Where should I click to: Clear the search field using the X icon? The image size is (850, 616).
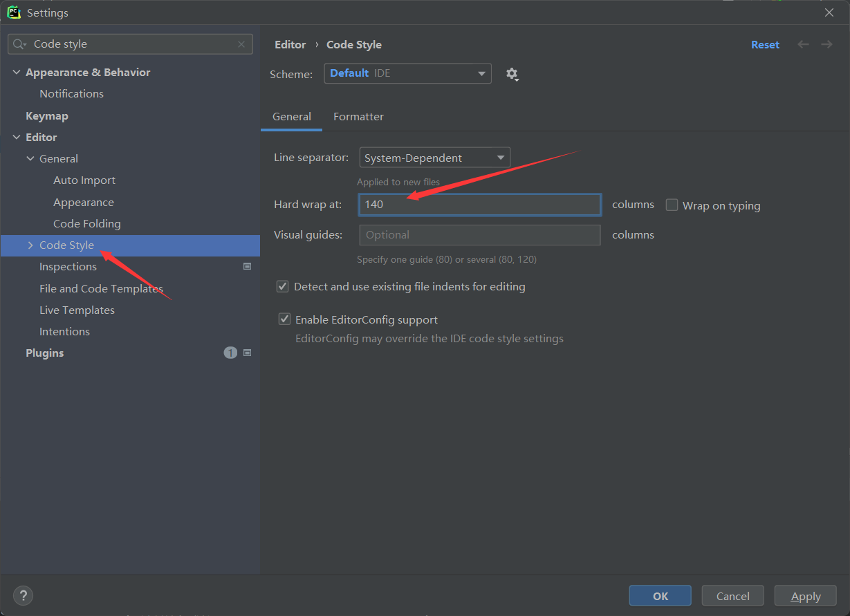[241, 44]
